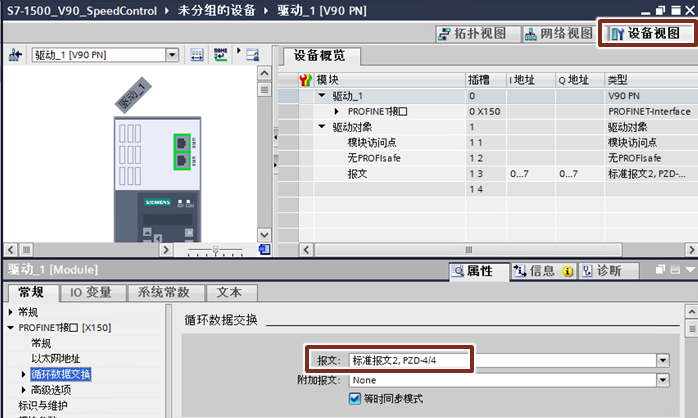Click left arrow of overview table horizontal scrollbar

tap(306, 250)
